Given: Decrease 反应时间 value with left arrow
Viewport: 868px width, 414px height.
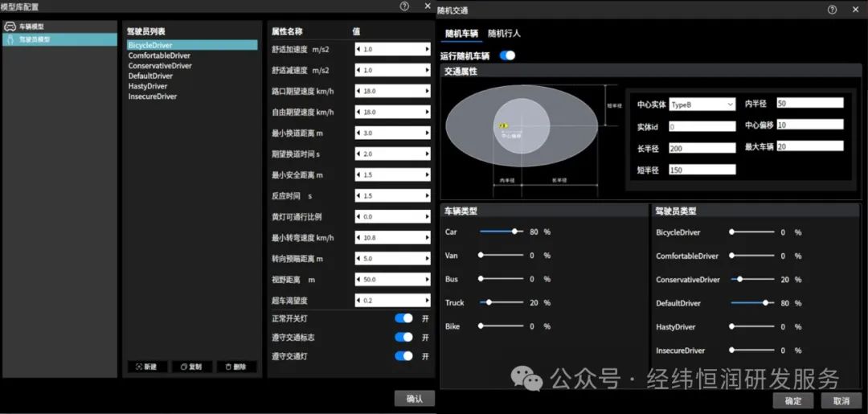Looking at the screenshot, I should coord(358,196).
